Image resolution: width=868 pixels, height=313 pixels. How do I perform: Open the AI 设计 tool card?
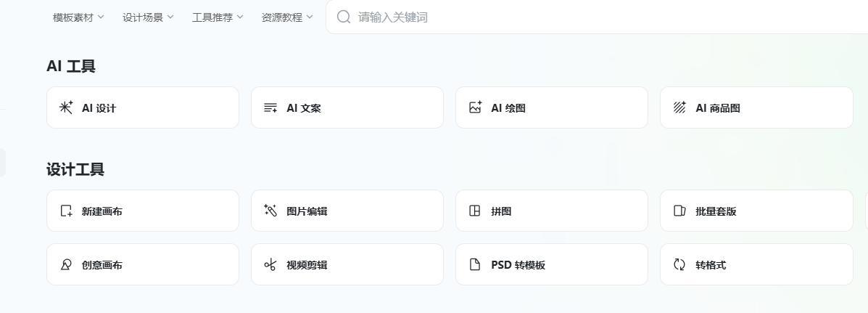(x=143, y=107)
